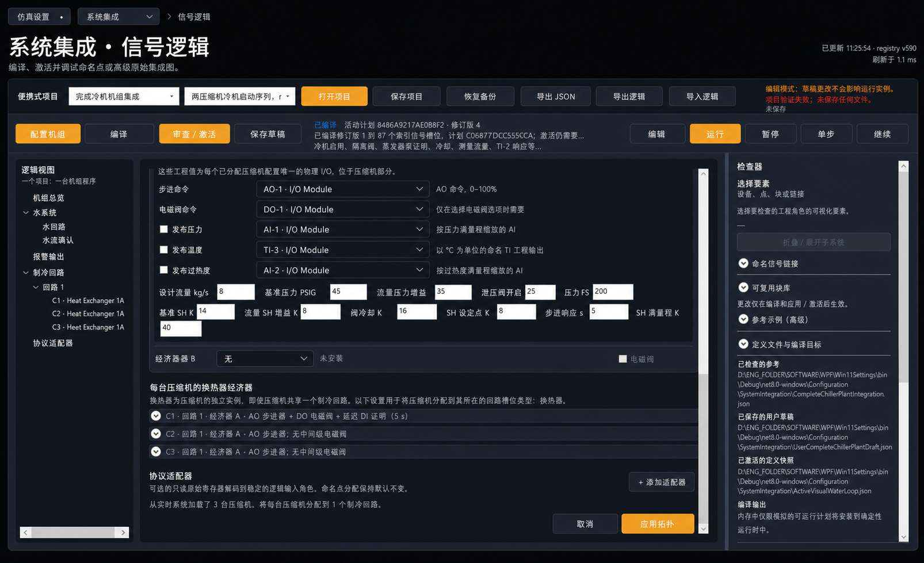Open the 完成冷机机组集成 project dropdown
This screenshot has width=924, height=563.
124,96
